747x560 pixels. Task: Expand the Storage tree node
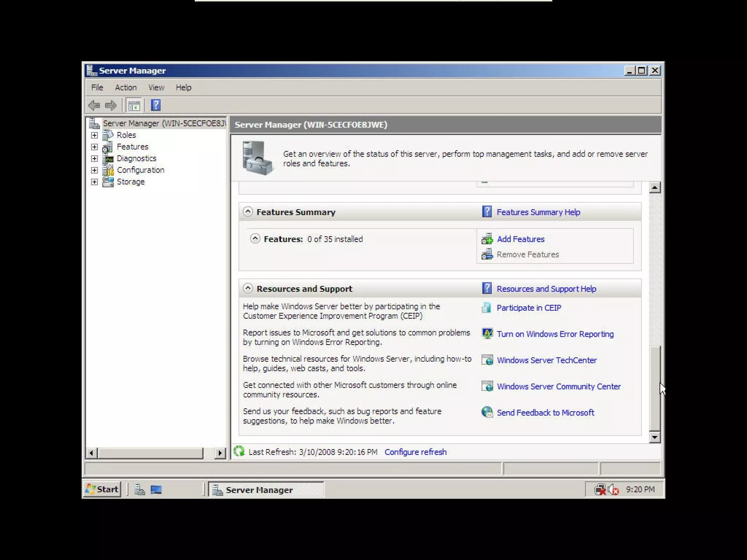click(x=94, y=182)
